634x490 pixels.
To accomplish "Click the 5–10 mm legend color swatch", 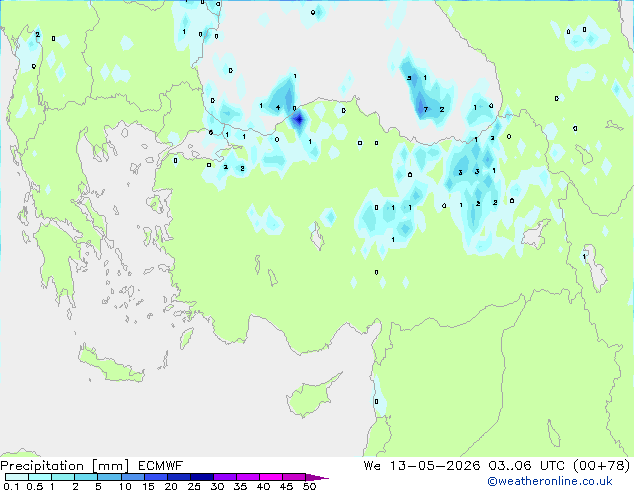I will click(109, 477).
